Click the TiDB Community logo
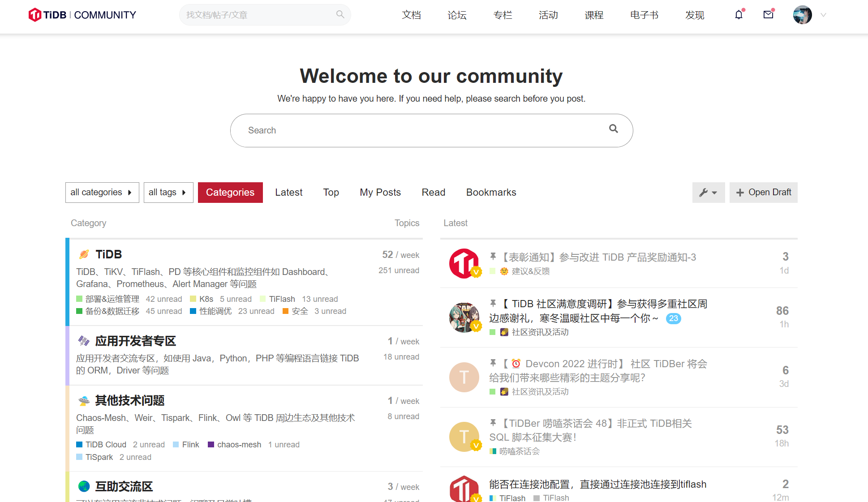The width and height of the screenshot is (868, 502). pos(82,15)
